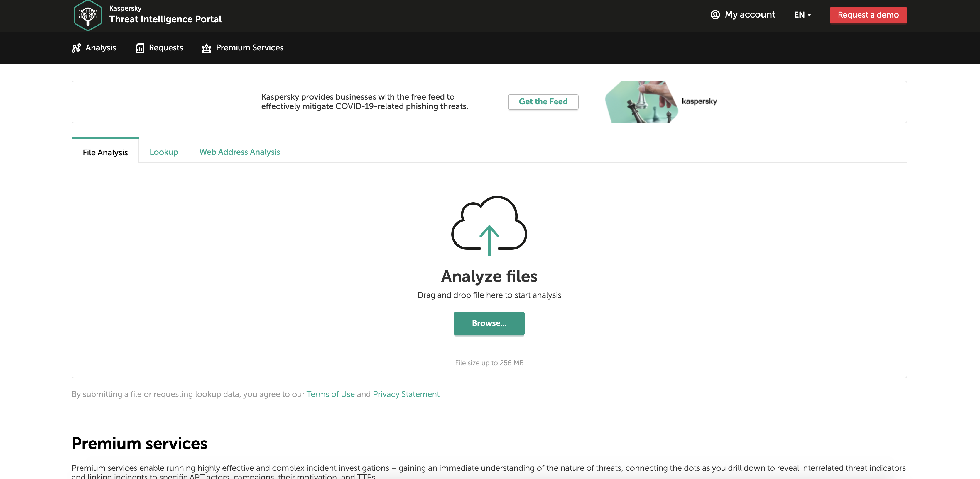
Task: Click the Terms of Use link
Action: click(330, 394)
